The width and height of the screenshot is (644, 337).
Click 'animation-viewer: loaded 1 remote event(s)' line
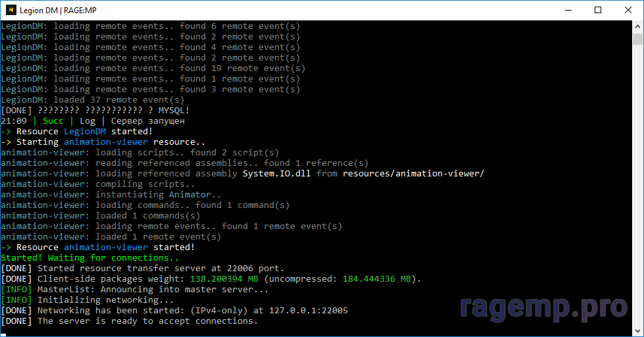(x=111, y=237)
